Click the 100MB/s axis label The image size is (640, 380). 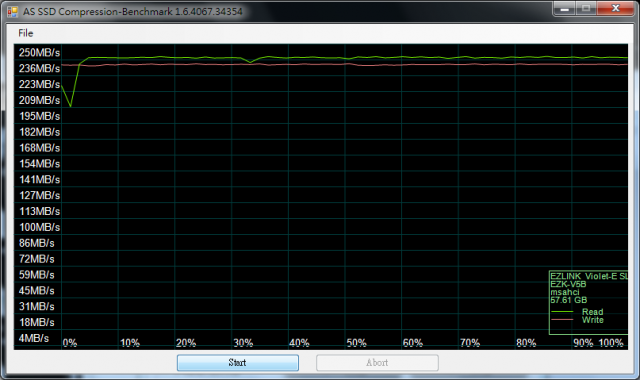[40, 227]
